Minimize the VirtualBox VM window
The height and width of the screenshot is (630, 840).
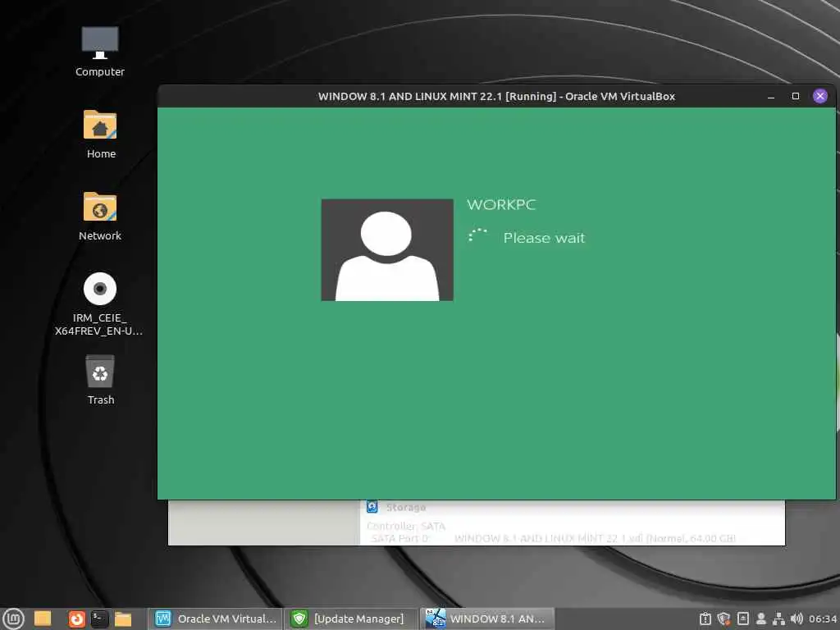(771, 97)
